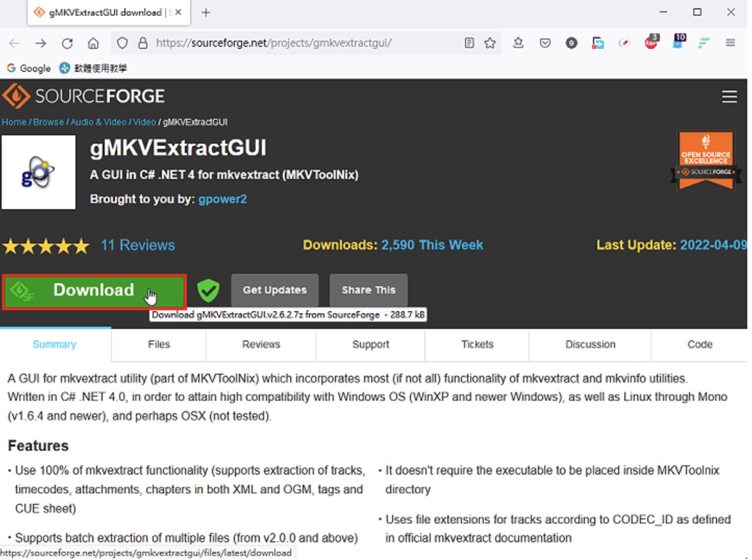Click the white round extension with red mark
752x560 pixels.
pyautogui.click(x=624, y=43)
